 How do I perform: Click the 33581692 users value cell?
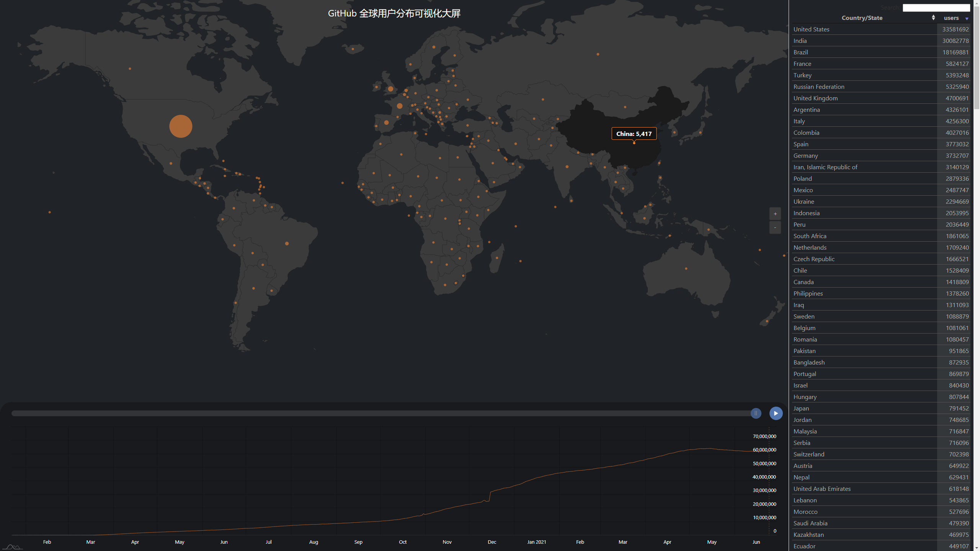pos(954,29)
